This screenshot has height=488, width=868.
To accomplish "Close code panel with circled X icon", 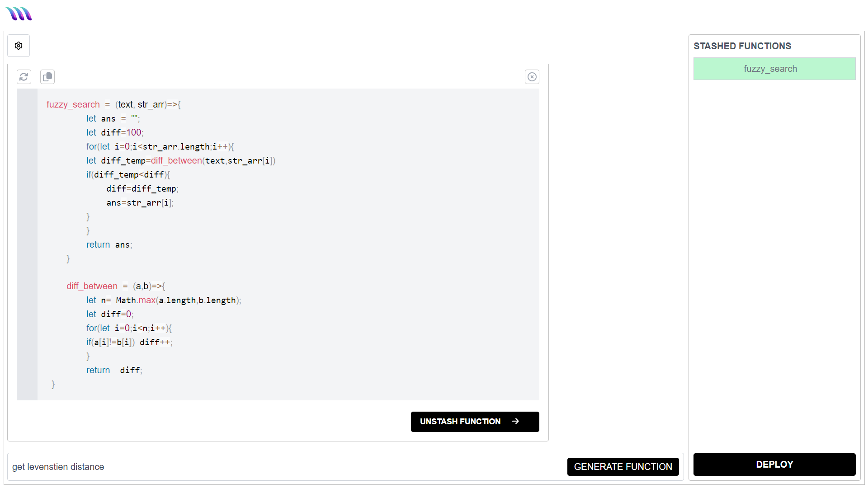I will [532, 77].
